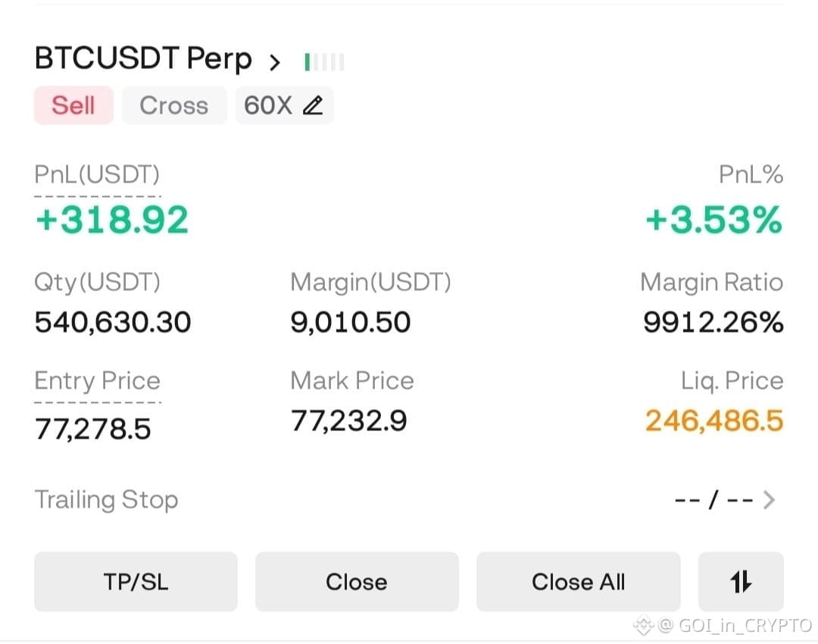Open the 60X leverage selector

[x=284, y=105]
